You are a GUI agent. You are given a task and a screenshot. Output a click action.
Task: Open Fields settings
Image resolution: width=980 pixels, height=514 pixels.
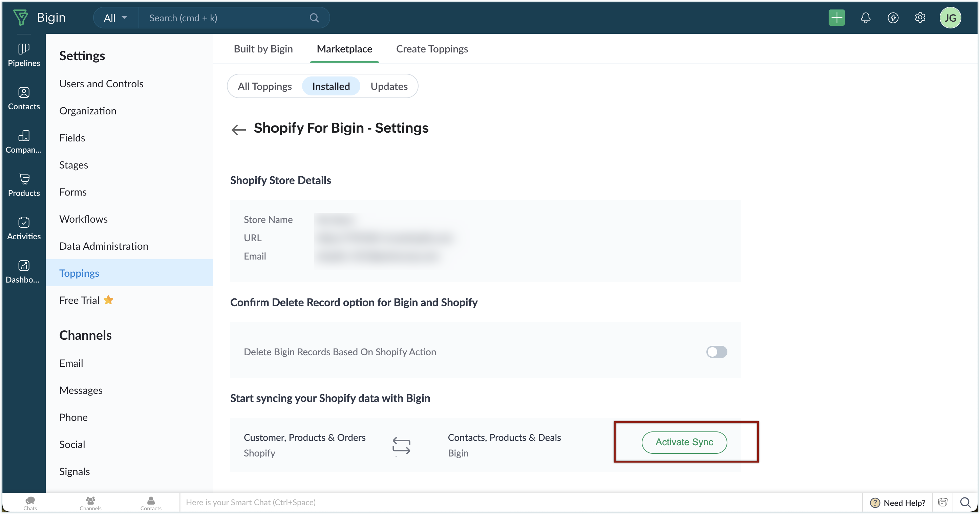pyautogui.click(x=72, y=138)
